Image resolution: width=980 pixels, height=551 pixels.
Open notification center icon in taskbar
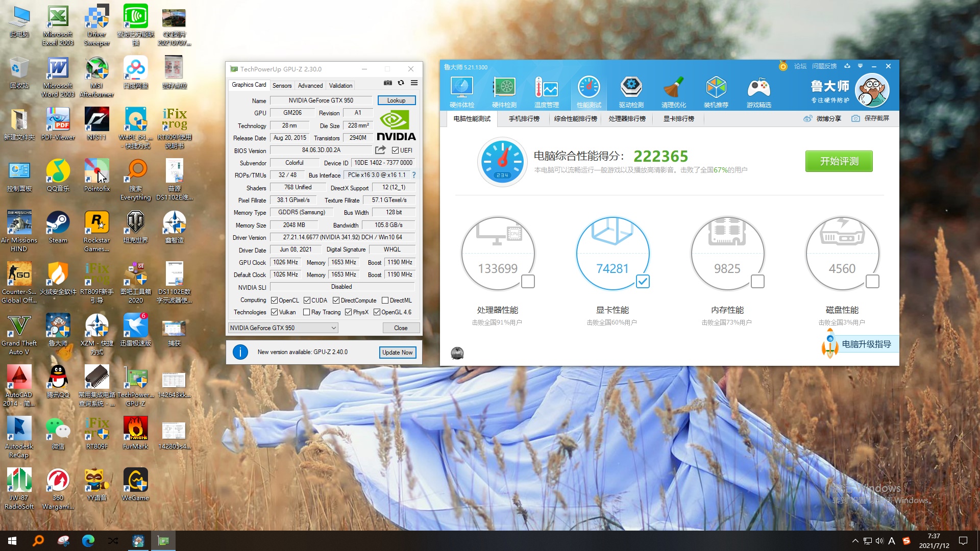[x=963, y=541]
